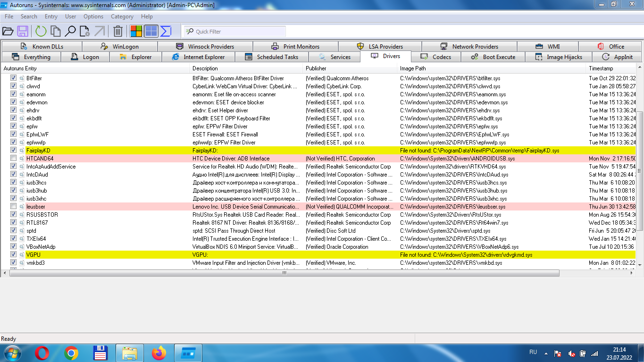Save entries using the floppy disk toolbar icon

pos(22,32)
